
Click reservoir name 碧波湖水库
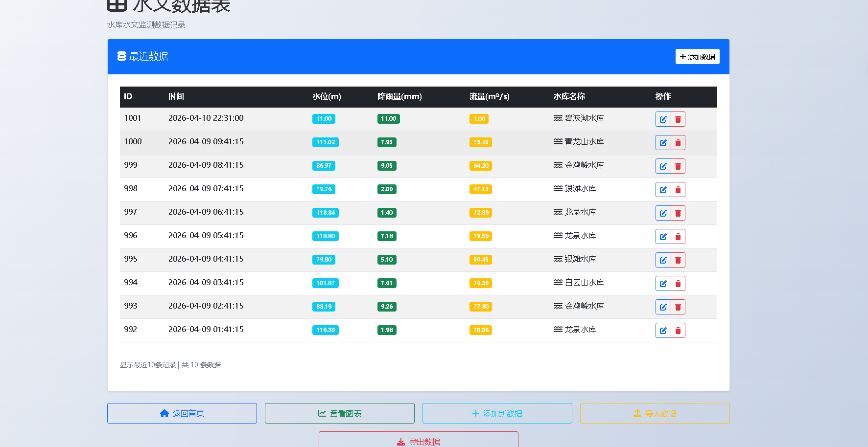click(x=584, y=118)
